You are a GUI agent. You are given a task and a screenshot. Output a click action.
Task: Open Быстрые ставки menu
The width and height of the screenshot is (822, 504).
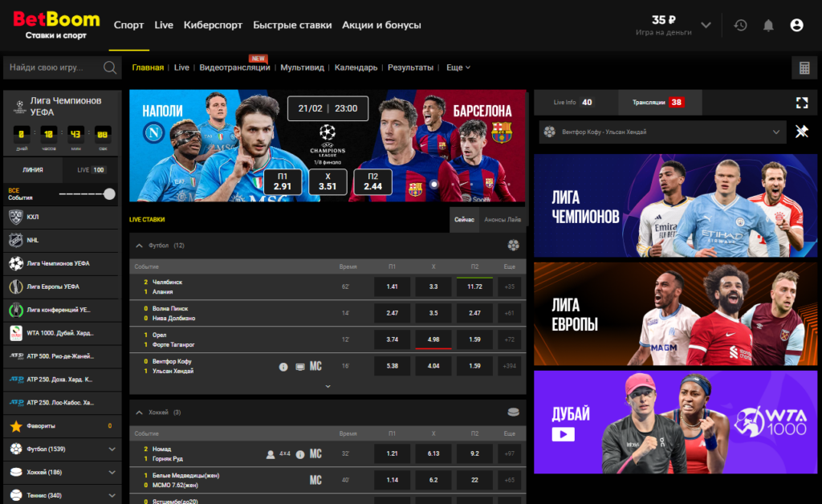click(x=292, y=25)
